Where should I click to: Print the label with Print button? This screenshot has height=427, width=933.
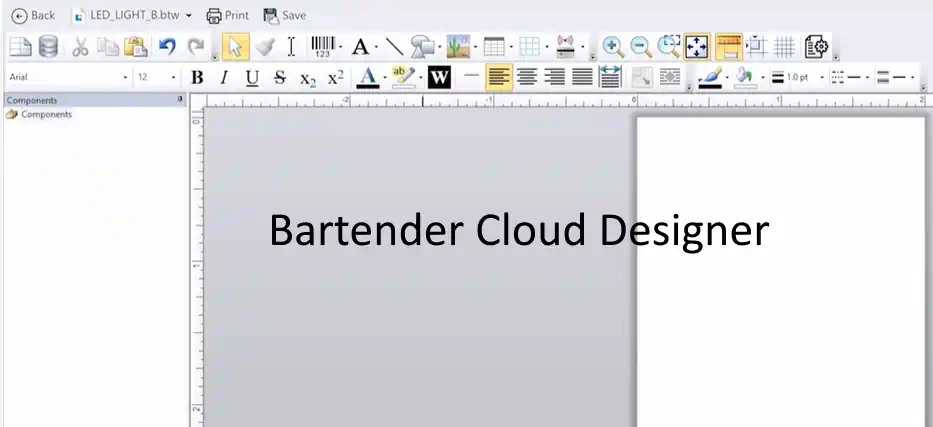[x=227, y=15]
